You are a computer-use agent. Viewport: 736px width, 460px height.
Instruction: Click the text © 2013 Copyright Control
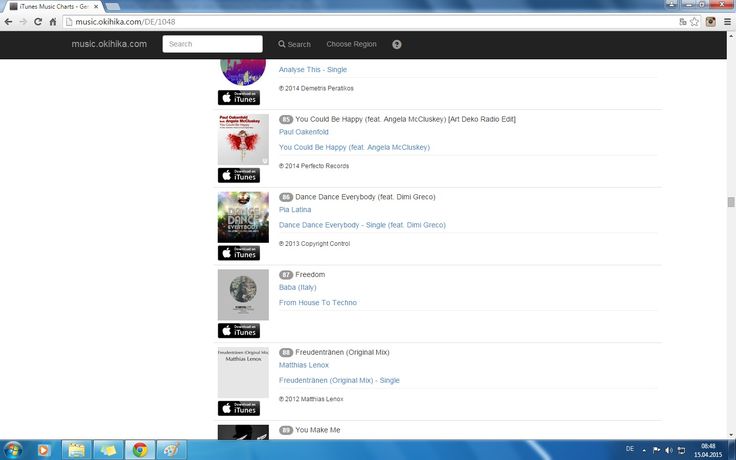(x=314, y=244)
